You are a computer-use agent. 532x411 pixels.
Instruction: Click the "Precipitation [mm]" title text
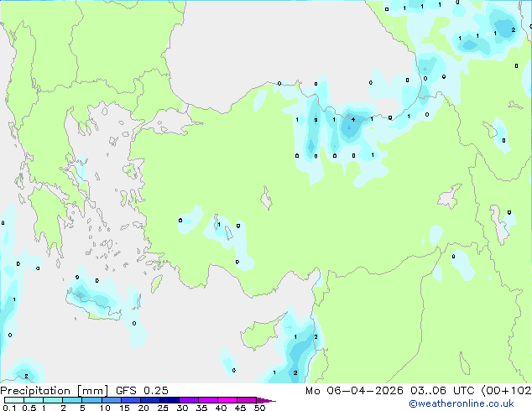coord(55,391)
